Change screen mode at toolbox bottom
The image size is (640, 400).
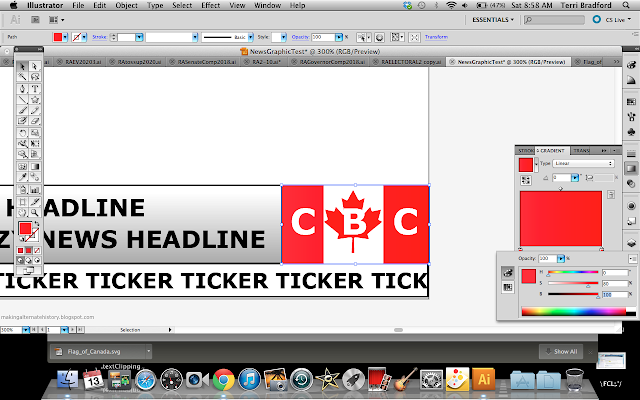click(29, 270)
